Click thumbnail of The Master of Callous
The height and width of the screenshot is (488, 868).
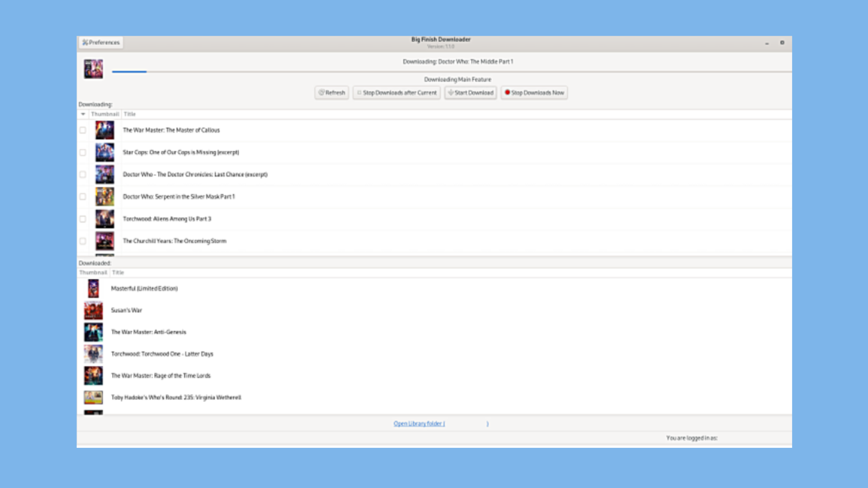tap(104, 130)
